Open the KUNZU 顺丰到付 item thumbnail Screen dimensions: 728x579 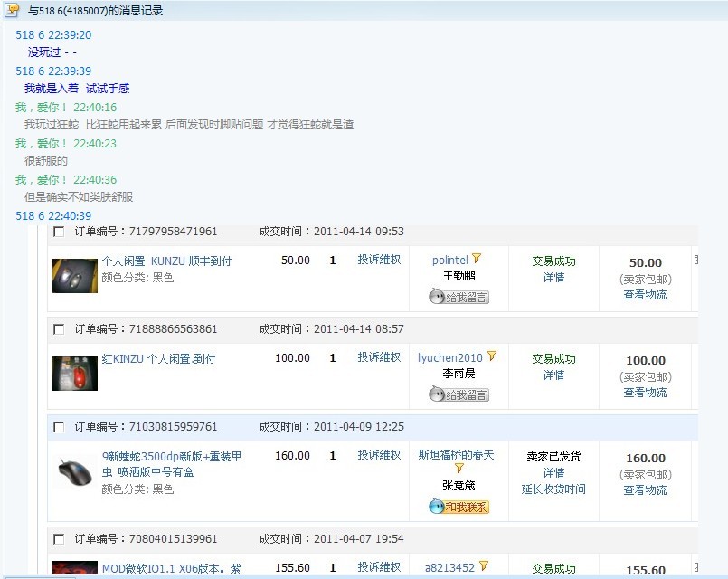click(75, 276)
